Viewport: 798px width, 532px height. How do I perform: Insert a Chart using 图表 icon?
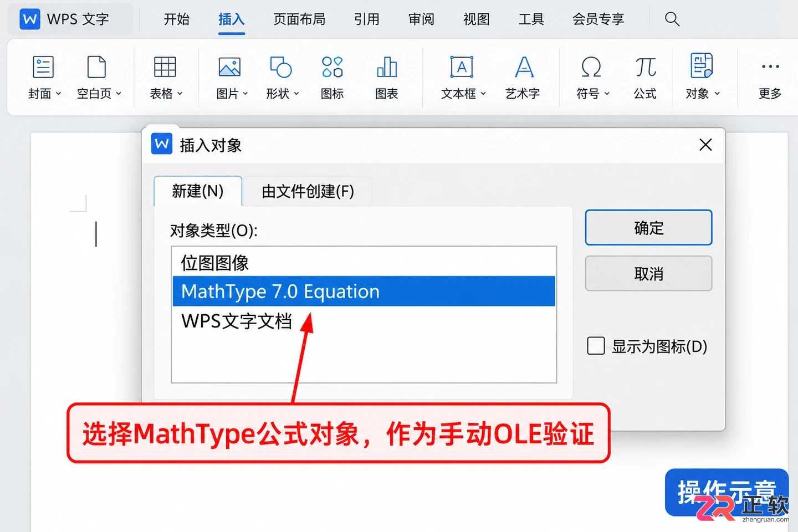pyautogui.click(x=387, y=67)
